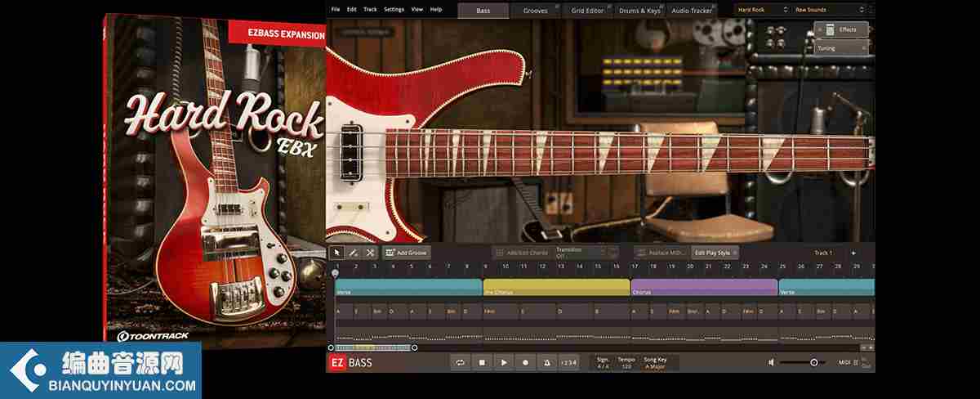Click the Edit Play Style button

coord(715,253)
